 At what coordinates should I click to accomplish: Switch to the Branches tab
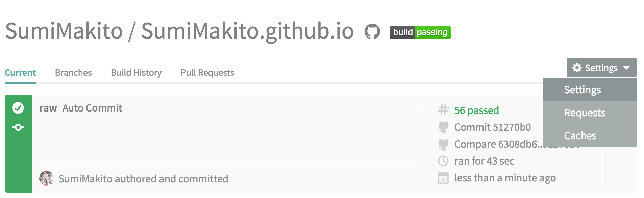click(73, 73)
